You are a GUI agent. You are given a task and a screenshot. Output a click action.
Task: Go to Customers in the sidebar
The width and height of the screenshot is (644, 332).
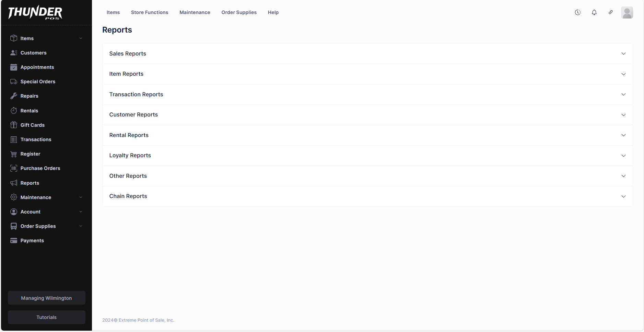(33, 53)
